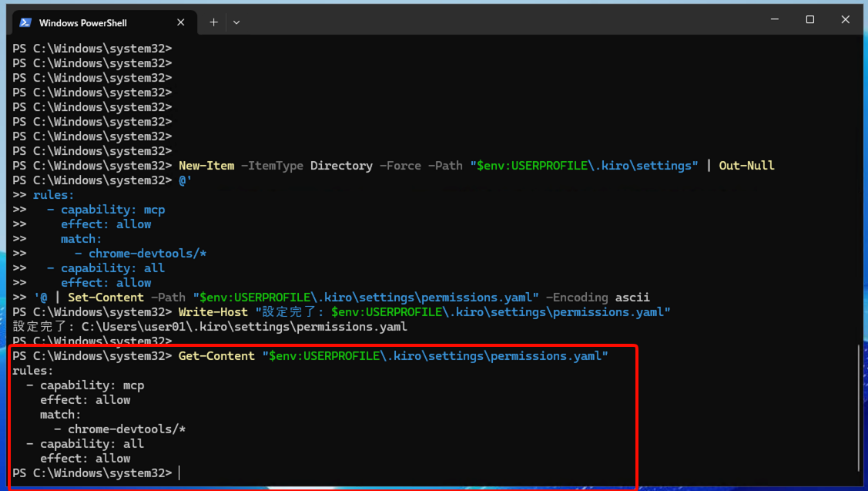Click the last prompt line with cursor
868x491 pixels.
(96, 473)
